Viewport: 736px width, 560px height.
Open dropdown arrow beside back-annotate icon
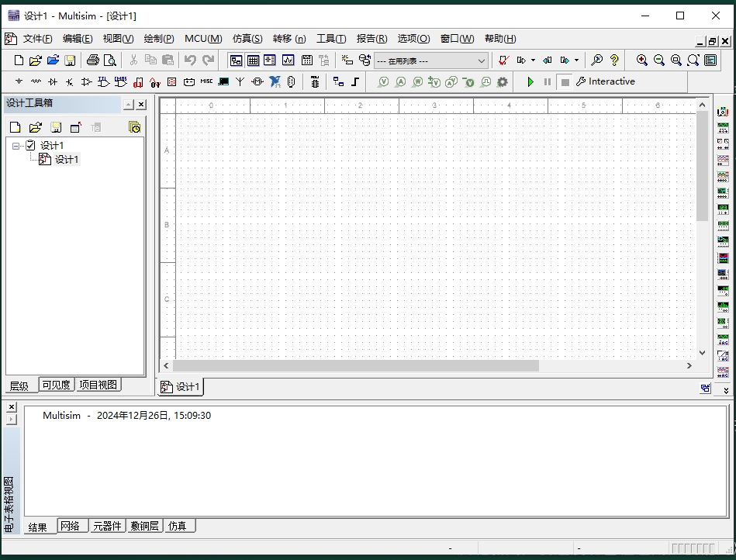pos(534,60)
